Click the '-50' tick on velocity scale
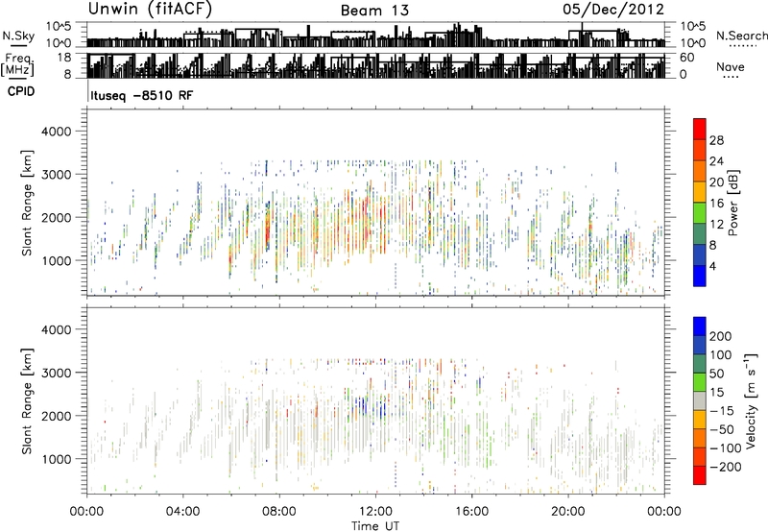 (722, 429)
